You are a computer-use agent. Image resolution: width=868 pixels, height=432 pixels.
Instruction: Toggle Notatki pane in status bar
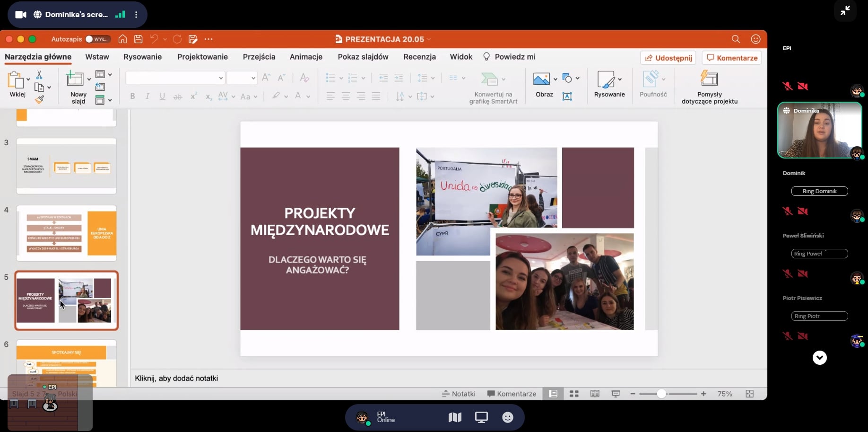(459, 394)
